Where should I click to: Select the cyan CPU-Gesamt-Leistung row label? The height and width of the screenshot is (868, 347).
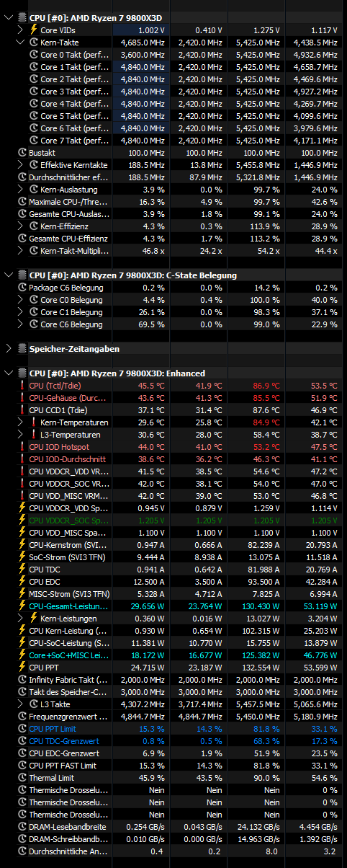(69, 606)
